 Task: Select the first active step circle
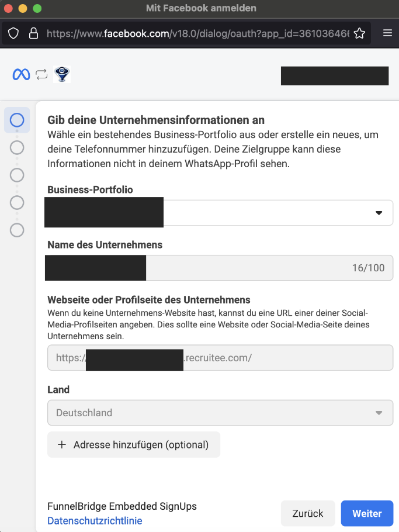[x=17, y=120]
